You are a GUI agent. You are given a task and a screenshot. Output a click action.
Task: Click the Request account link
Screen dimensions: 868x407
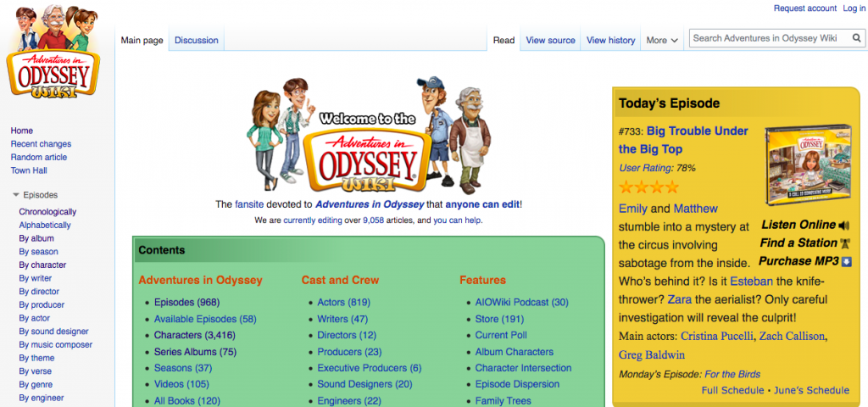point(805,8)
